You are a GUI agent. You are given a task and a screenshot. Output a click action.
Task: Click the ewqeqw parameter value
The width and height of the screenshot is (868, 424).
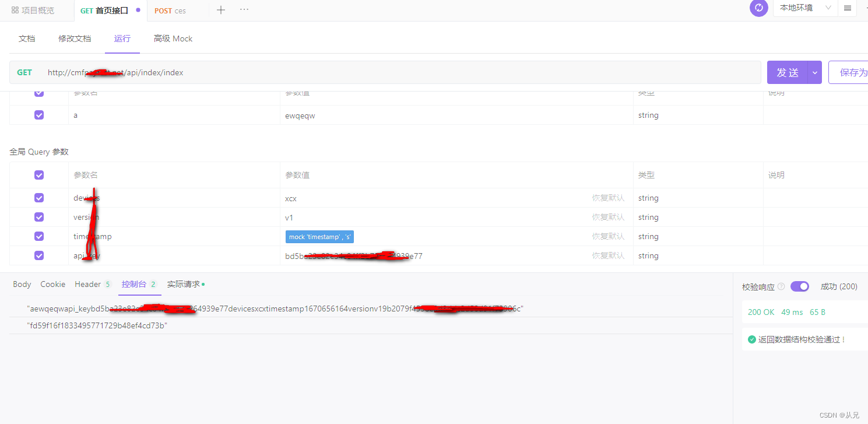[300, 115]
